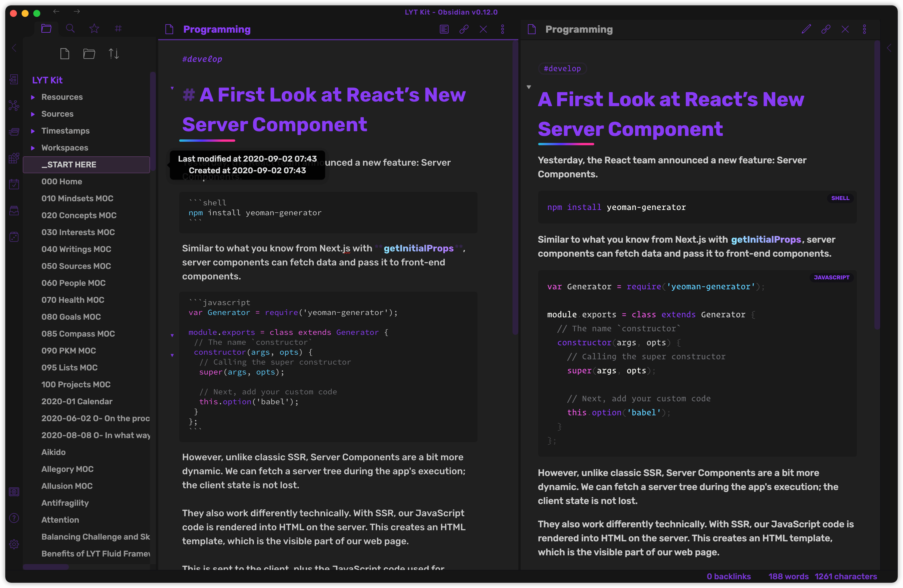Click the search tab icon in sidebar
Image resolution: width=903 pixels, height=588 pixels.
(70, 28)
